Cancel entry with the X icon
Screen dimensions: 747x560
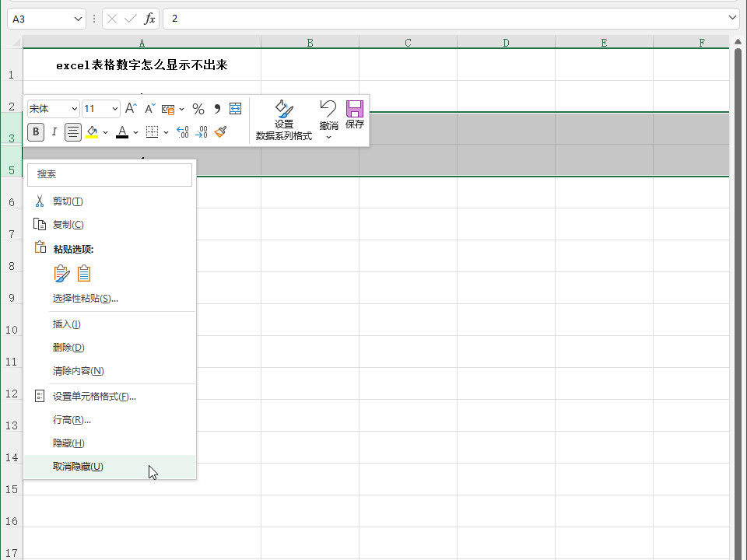point(112,19)
